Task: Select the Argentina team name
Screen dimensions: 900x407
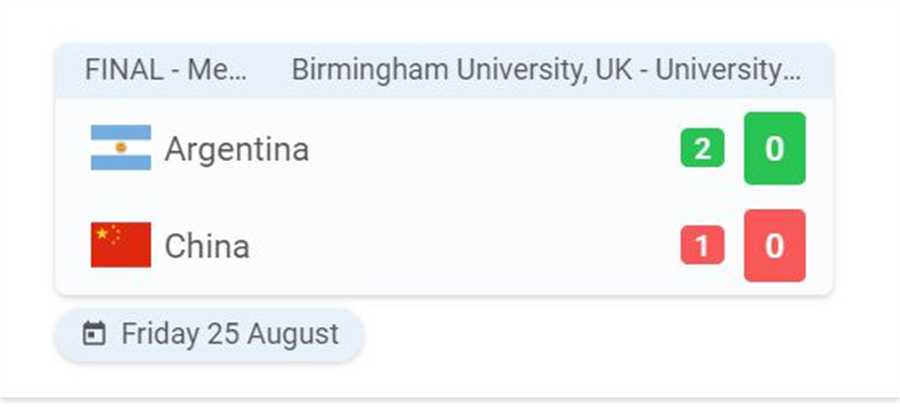Action: click(x=236, y=149)
